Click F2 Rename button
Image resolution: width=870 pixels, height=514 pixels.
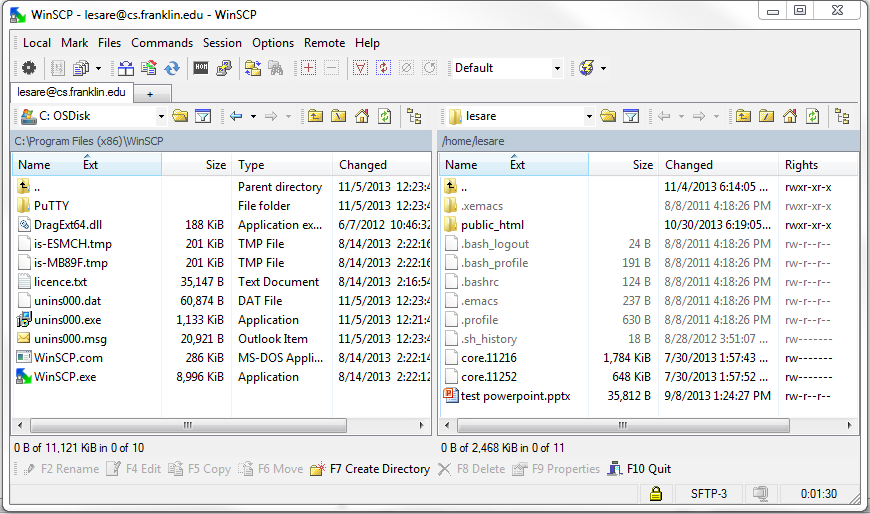pyautogui.click(x=60, y=469)
